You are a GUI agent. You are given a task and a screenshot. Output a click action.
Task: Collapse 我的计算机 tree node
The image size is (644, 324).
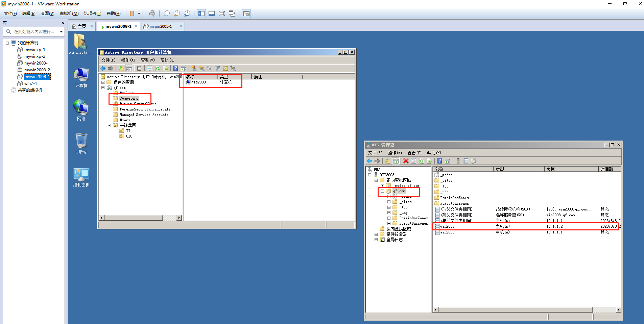coord(7,43)
